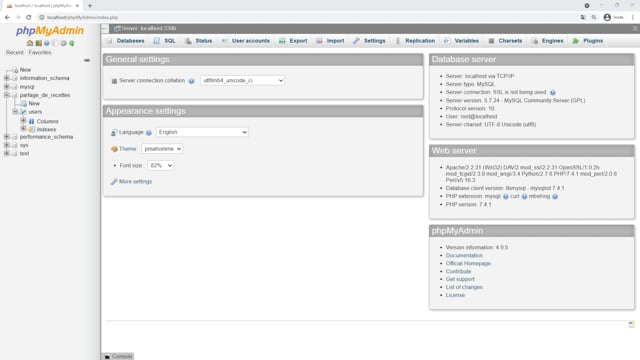Open a new browser tab with plus button

coord(90,6)
